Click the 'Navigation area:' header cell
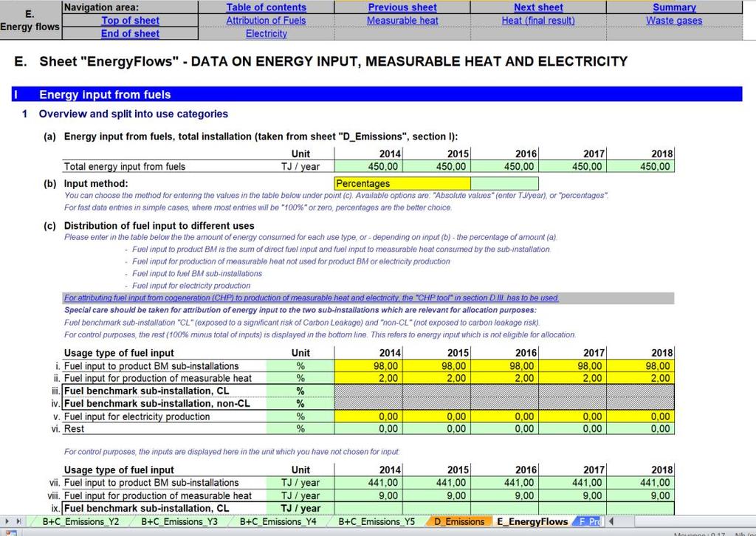 click(130, 7)
